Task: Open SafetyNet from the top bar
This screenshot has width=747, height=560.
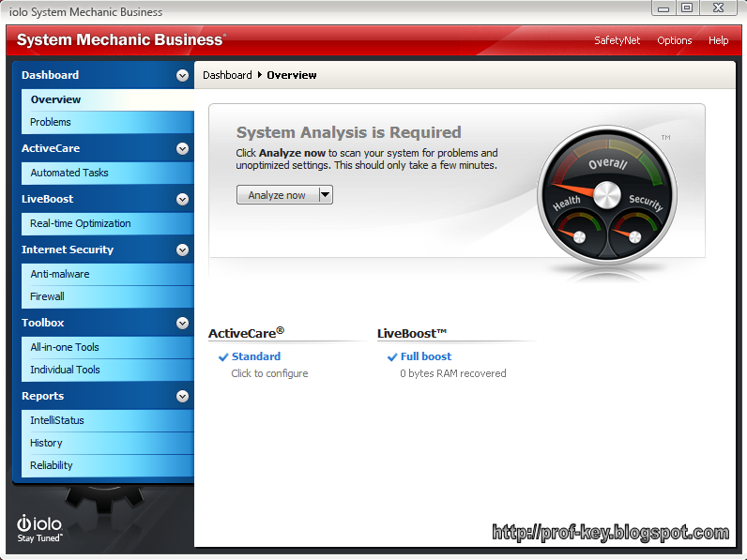Action: point(617,40)
